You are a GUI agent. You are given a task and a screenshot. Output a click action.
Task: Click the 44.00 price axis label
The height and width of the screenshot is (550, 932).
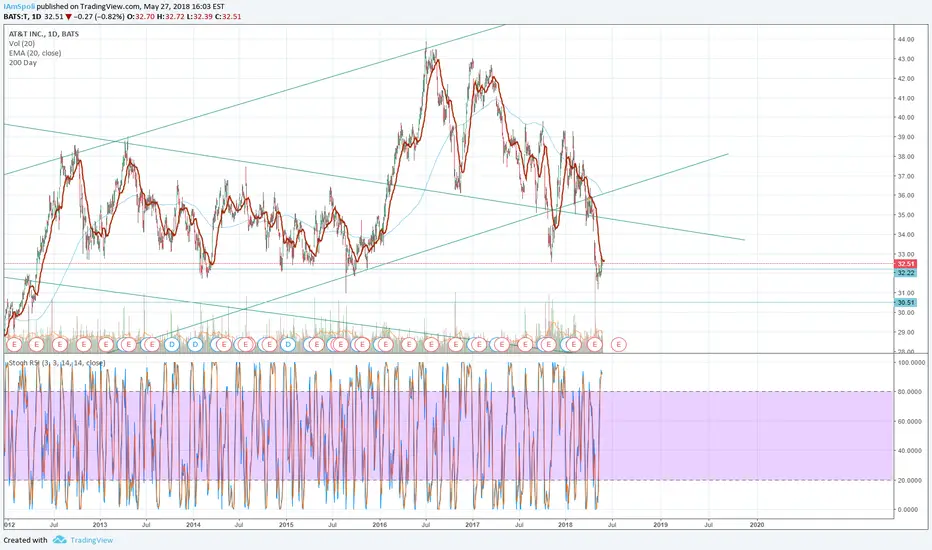[906, 39]
